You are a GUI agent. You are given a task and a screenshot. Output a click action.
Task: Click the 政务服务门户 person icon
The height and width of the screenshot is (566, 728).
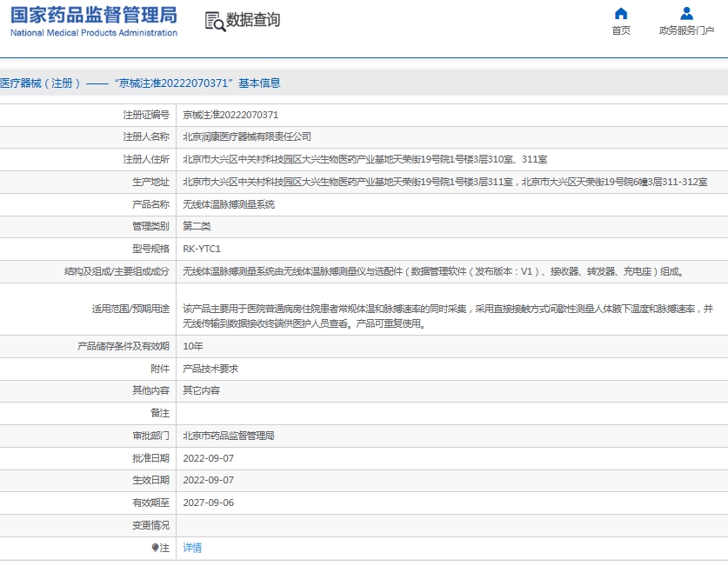click(x=686, y=13)
